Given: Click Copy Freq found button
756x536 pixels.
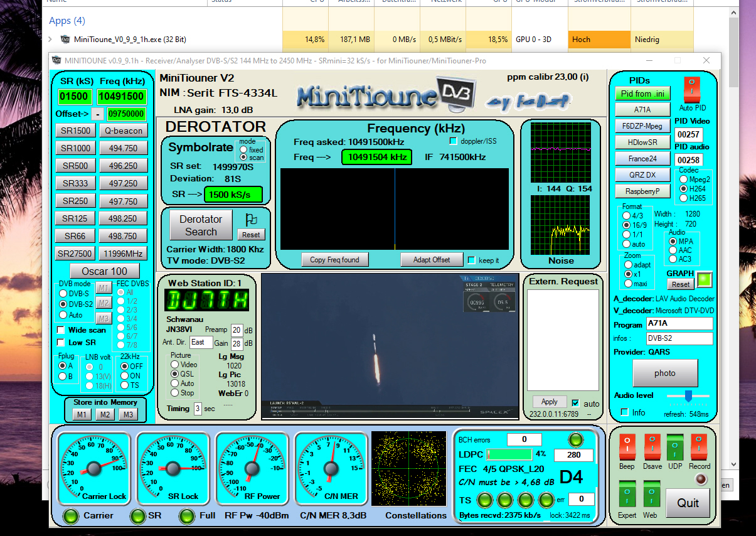Looking at the screenshot, I should 335,260.
